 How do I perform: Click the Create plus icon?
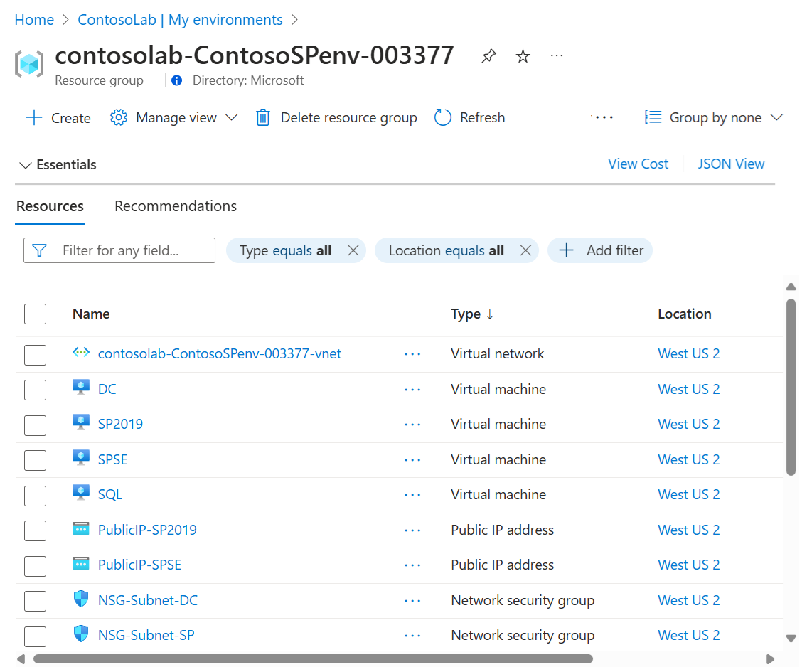(34, 118)
